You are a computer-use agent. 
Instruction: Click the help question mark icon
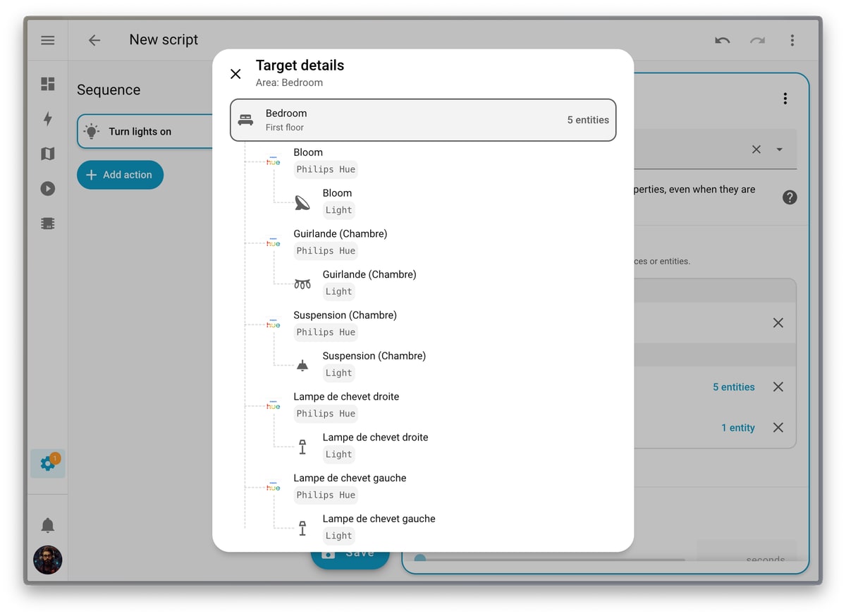click(790, 197)
